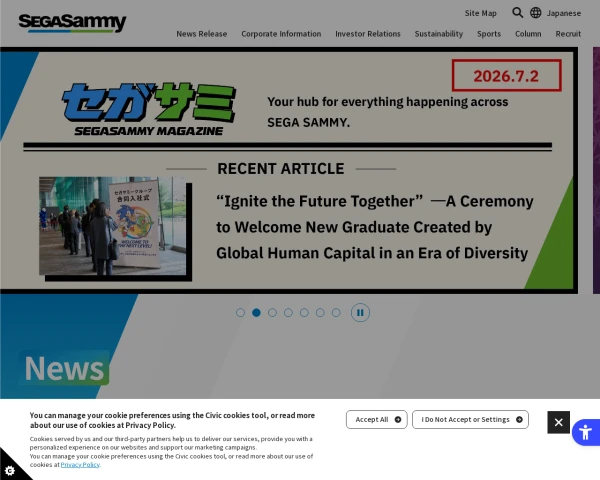This screenshot has height=480, width=600.
Task: Open Recruit menu item
Action: click(568, 34)
